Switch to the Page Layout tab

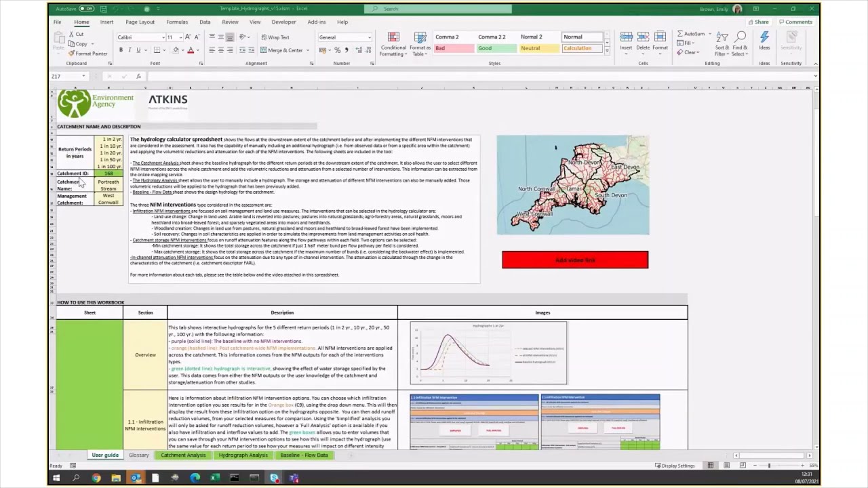[x=140, y=22]
